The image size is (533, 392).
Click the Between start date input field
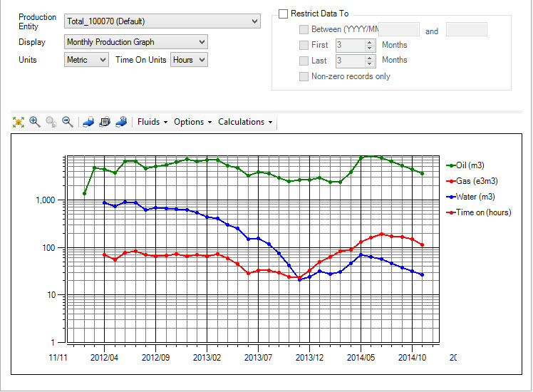pos(400,29)
